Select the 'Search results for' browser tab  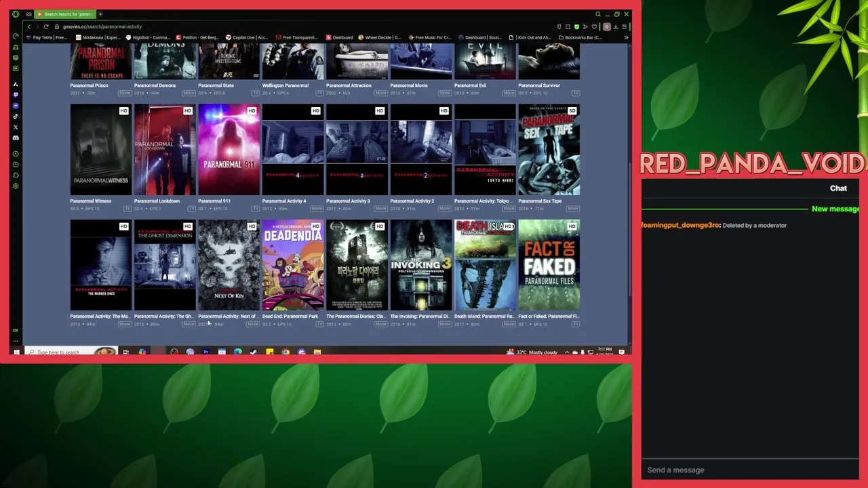pos(64,14)
